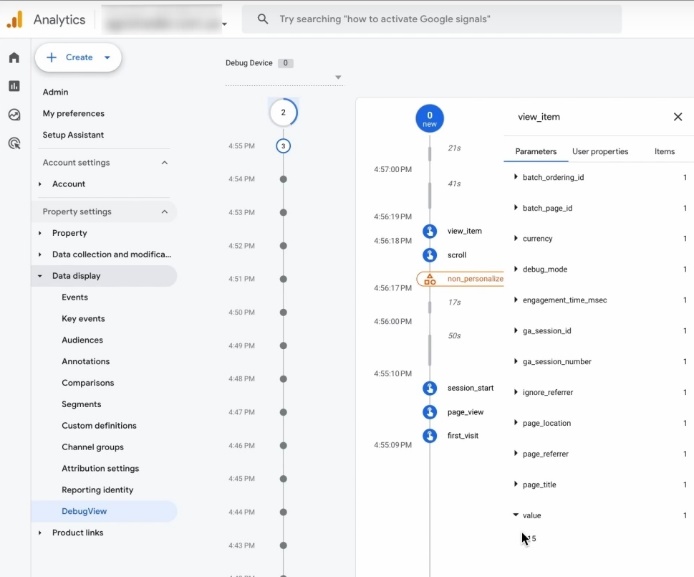This screenshot has height=577, width=694.
Task: Click the session_start event icon
Action: click(x=430, y=388)
